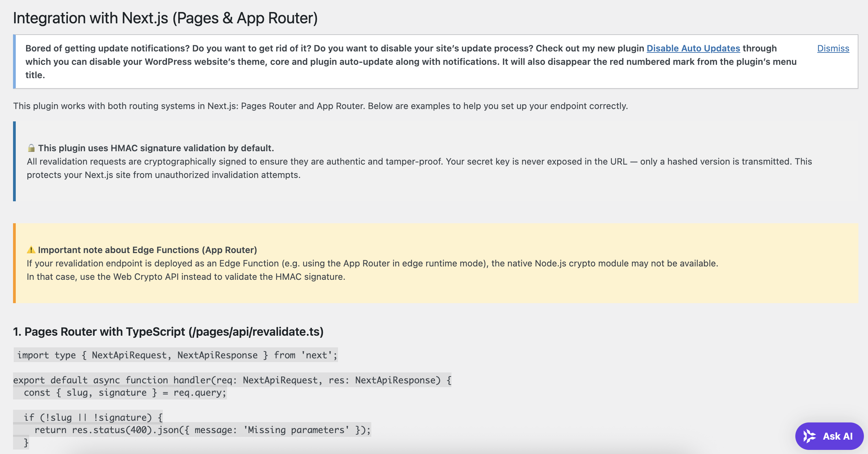Open the Disable Auto Updates plugin link
This screenshot has width=868, height=454.
[693, 48]
